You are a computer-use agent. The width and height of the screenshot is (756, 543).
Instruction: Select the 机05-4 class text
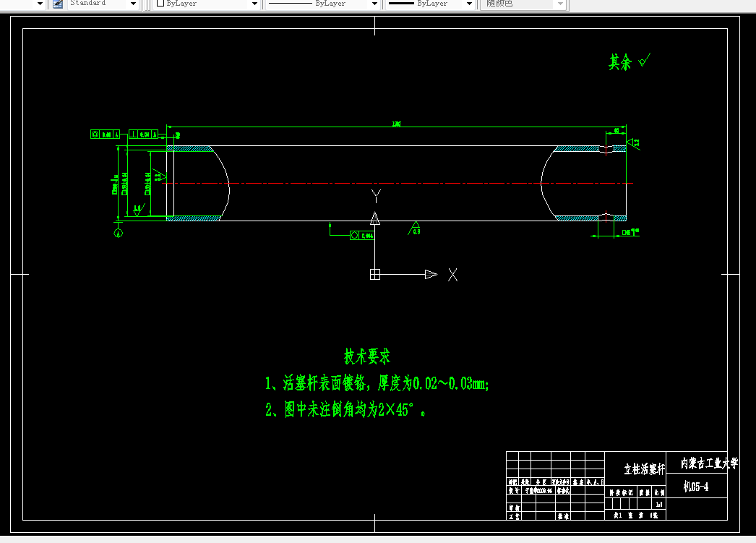click(696, 487)
